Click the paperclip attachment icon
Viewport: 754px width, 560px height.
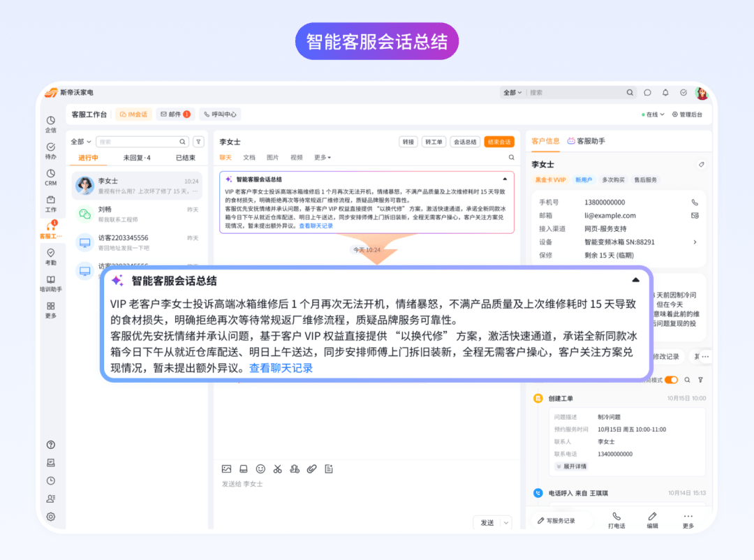point(311,469)
